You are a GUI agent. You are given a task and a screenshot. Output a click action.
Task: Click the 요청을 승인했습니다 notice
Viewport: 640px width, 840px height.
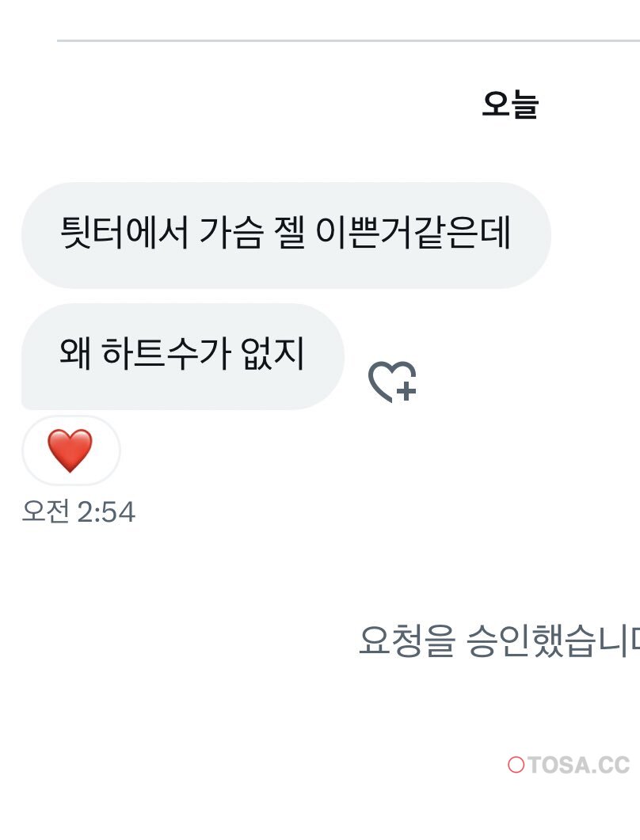click(x=498, y=640)
